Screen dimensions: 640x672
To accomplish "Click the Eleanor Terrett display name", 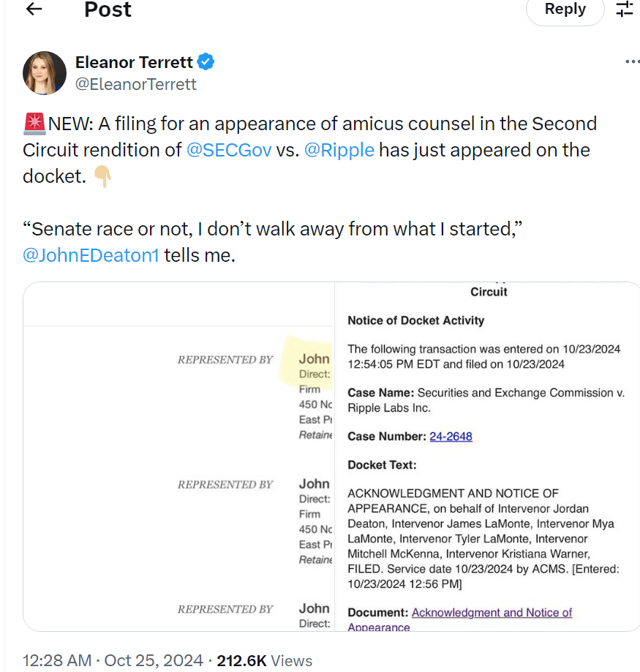I will click(x=132, y=62).
